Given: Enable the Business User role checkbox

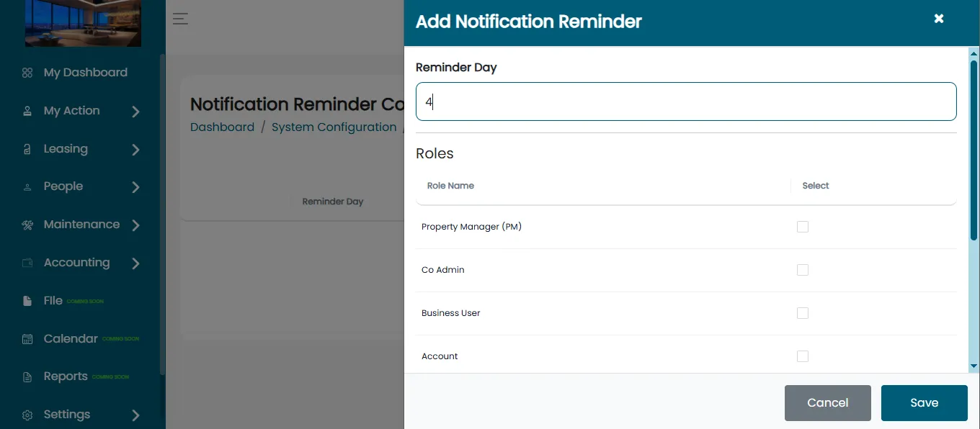Looking at the screenshot, I should click(x=803, y=313).
